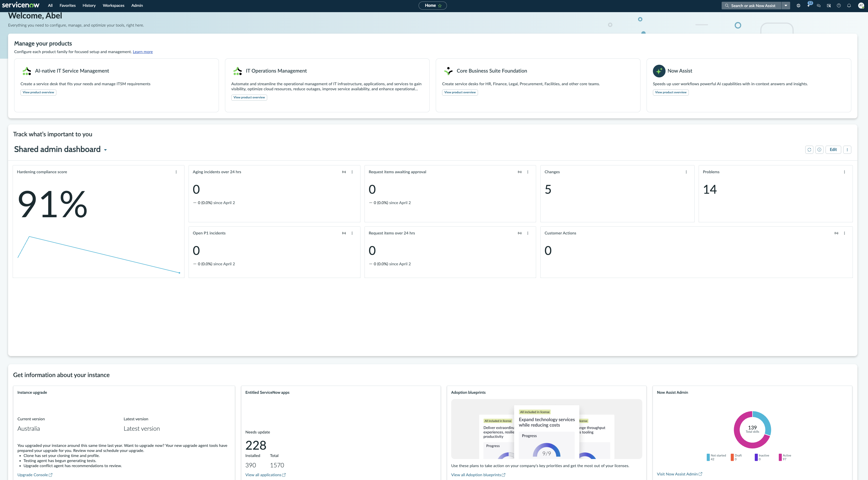Click the guided tour picture icon
The width and height of the screenshot is (868, 480).
[x=829, y=5]
